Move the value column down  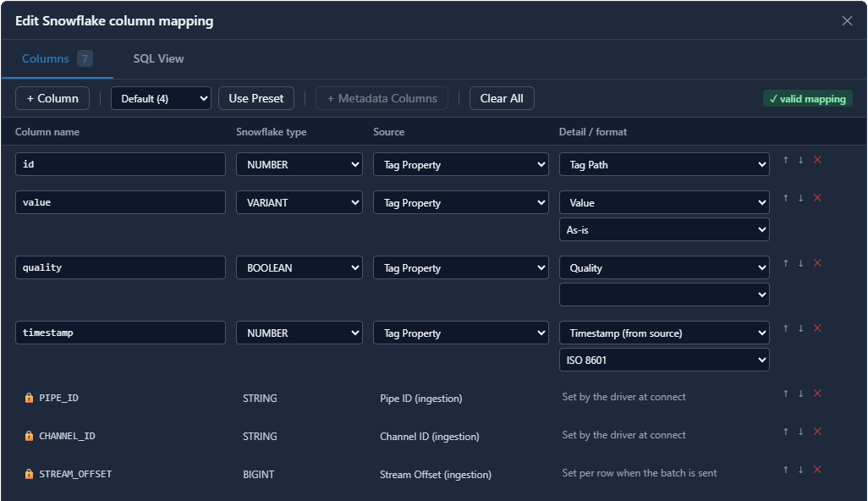(800, 198)
